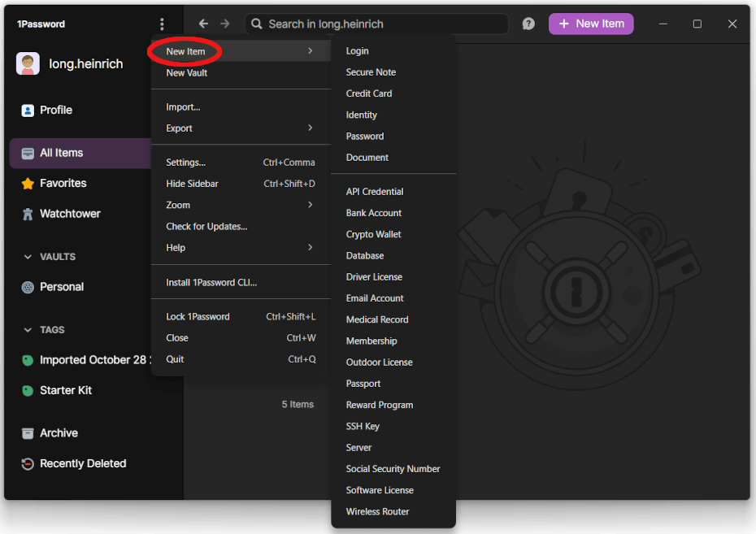
Task: Choose New Vault from the menu
Action: (x=241, y=73)
